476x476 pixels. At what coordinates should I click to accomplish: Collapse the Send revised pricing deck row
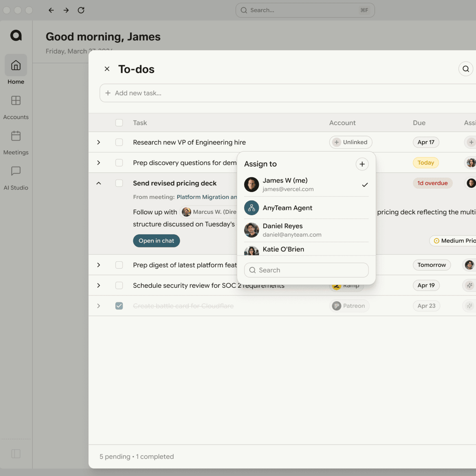click(98, 183)
